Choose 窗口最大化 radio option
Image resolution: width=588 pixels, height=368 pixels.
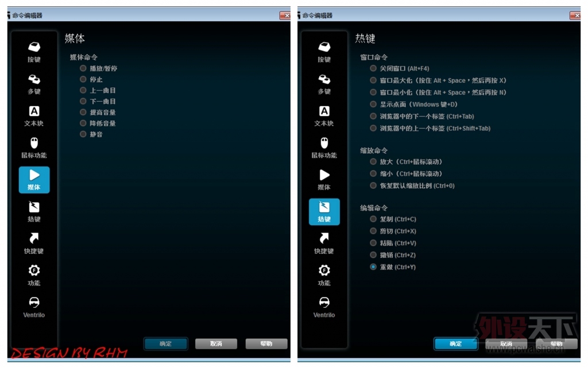373,80
